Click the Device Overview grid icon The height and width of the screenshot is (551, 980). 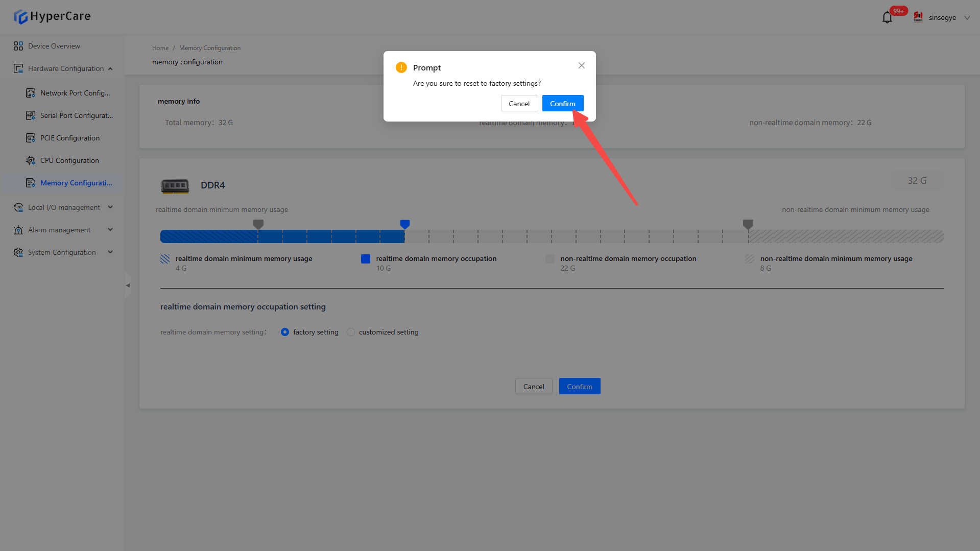tap(18, 46)
